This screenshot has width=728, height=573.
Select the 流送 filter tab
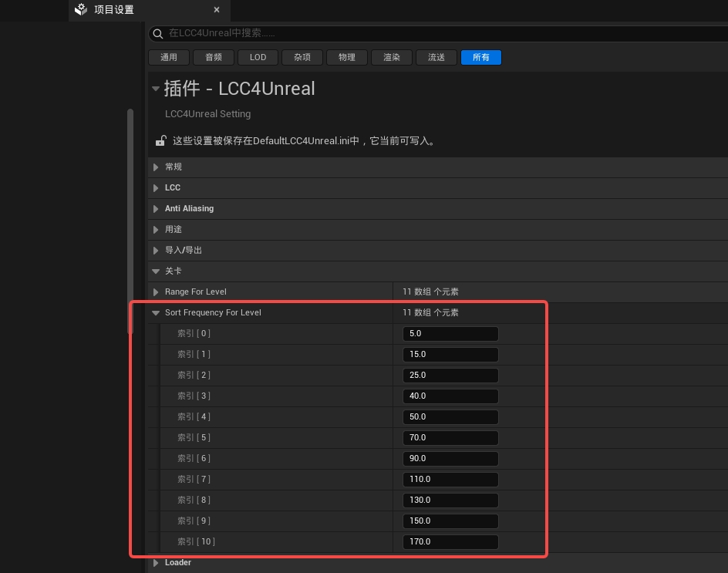coord(436,57)
